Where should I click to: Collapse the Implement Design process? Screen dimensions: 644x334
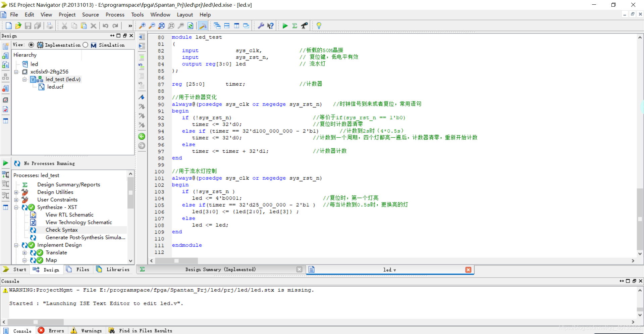pos(16,245)
